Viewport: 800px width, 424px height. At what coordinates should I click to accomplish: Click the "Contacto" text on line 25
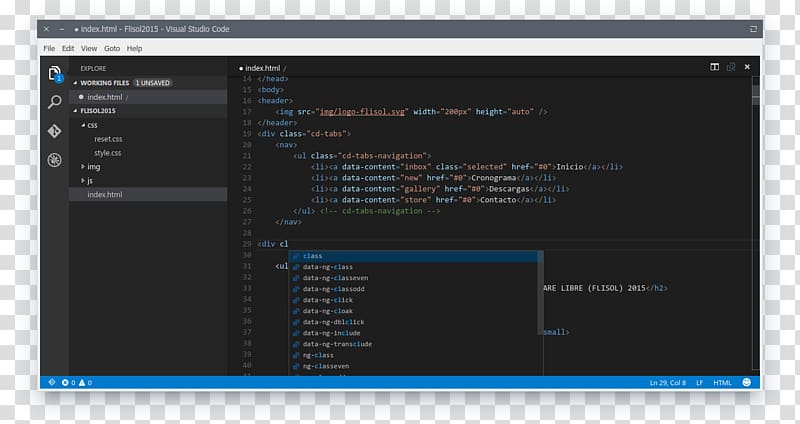(x=498, y=200)
